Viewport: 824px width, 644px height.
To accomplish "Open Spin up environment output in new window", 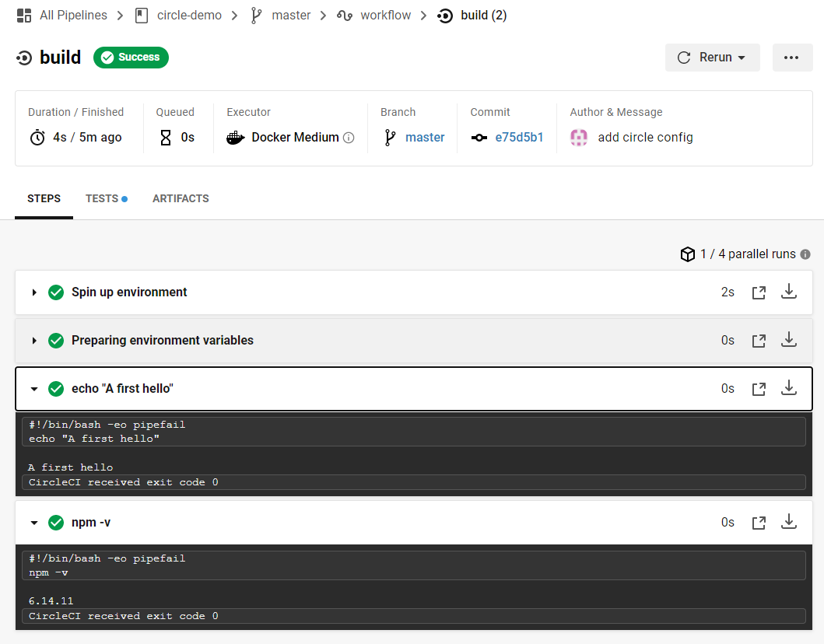I will coord(759,291).
